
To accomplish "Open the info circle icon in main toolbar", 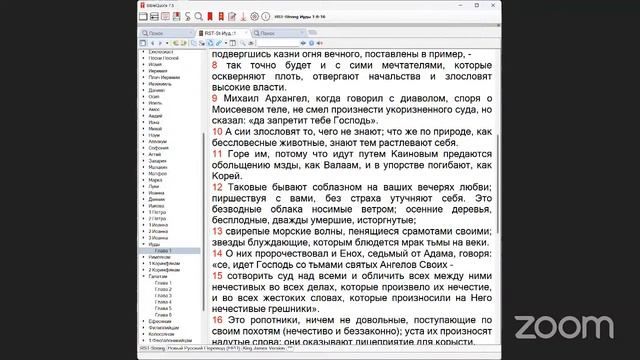I will click(265, 16).
